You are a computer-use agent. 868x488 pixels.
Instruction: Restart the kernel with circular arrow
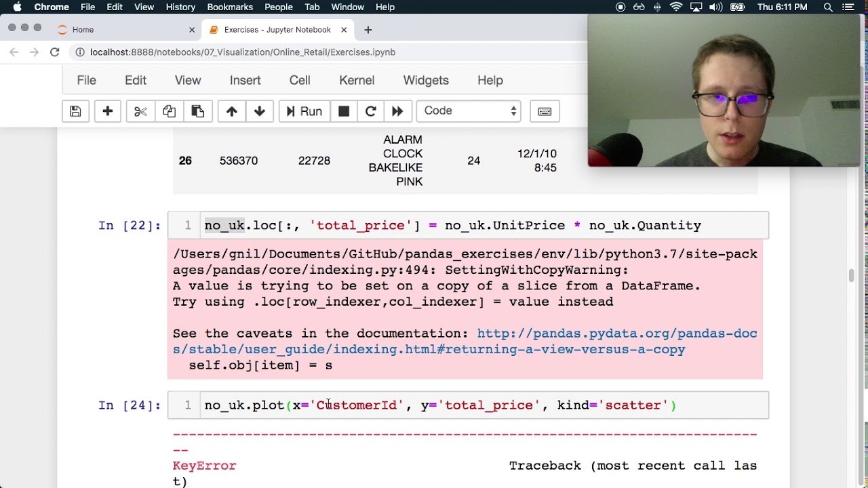[x=370, y=111]
